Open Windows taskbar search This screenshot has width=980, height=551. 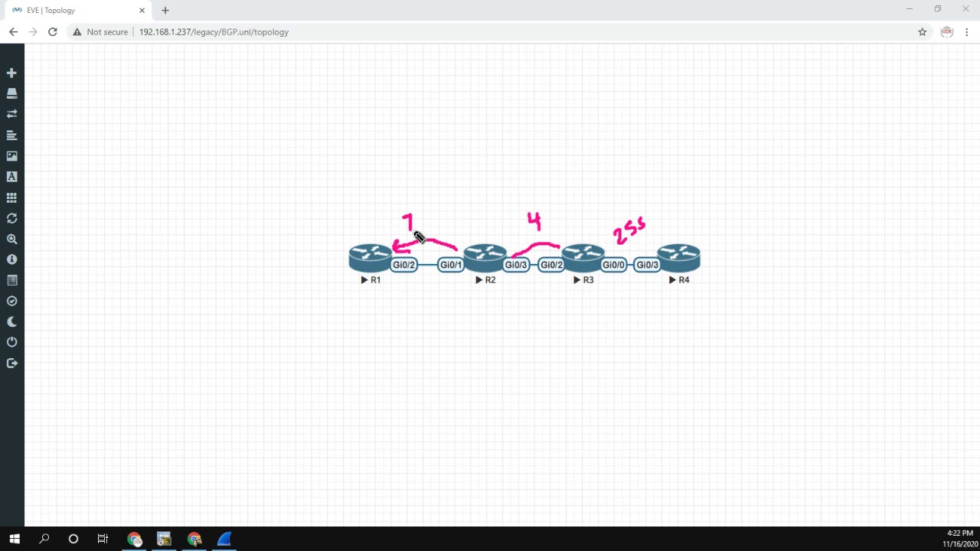(x=44, y=539)
